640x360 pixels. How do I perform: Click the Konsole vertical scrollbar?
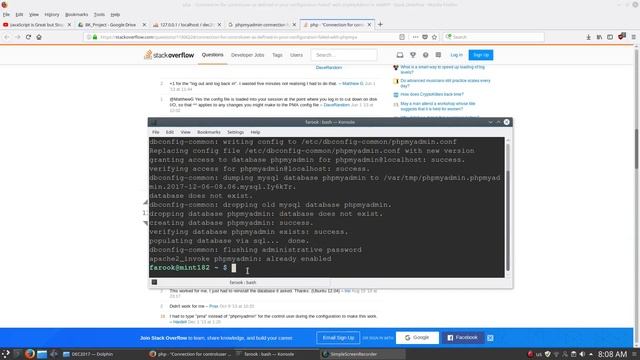point(508,208)
